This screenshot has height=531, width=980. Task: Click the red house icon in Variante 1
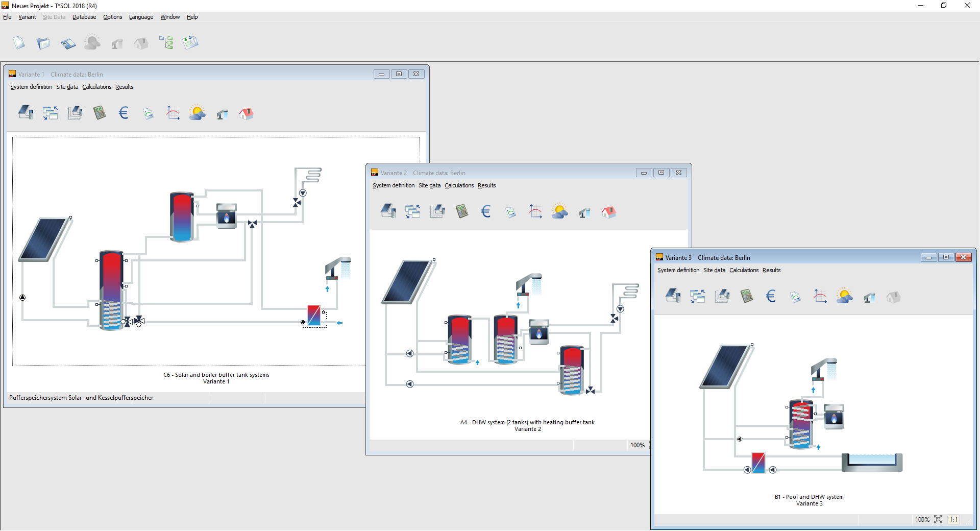246,113
